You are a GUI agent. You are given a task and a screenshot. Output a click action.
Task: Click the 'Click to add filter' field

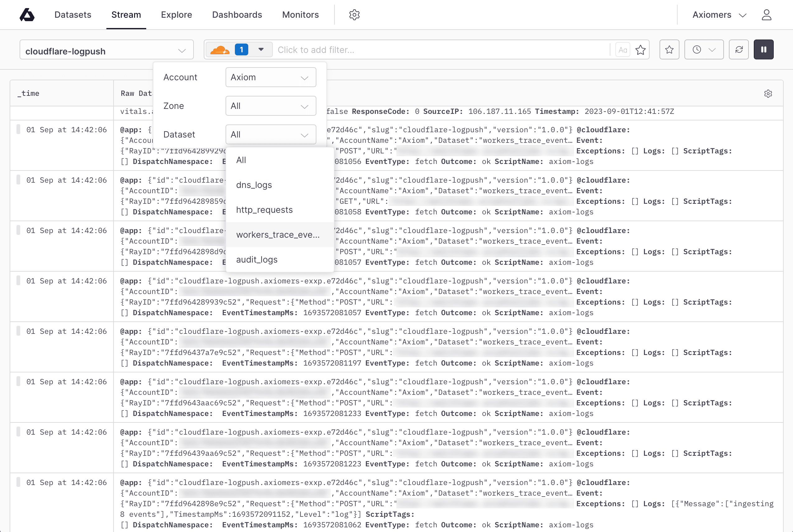pos(441,50)
